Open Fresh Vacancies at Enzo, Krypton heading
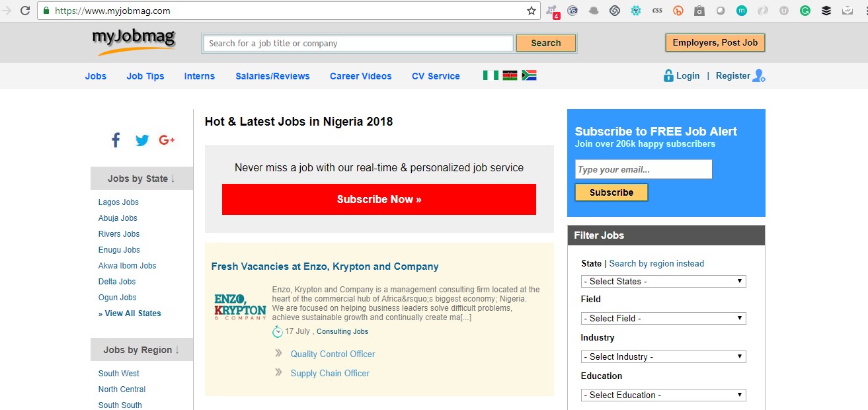Screen dimensions: 868x410 (x=325, y=266)
